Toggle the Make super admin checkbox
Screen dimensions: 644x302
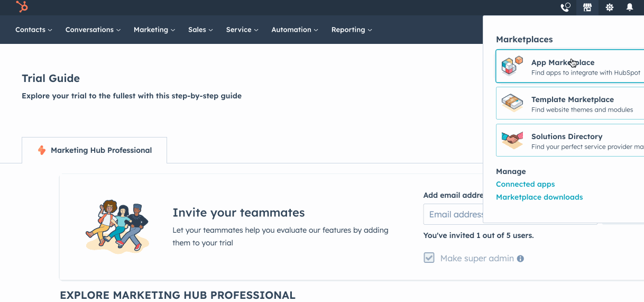[x=429, y=258]
